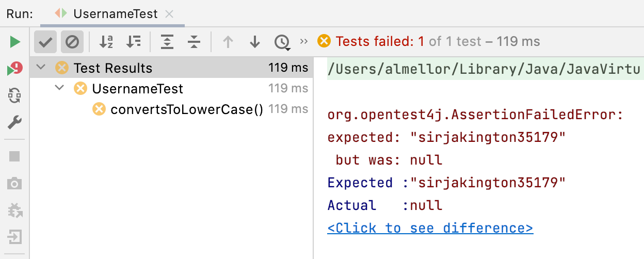Open test history clock dropdown
The image size is (644, 259).
pos(282,42)
